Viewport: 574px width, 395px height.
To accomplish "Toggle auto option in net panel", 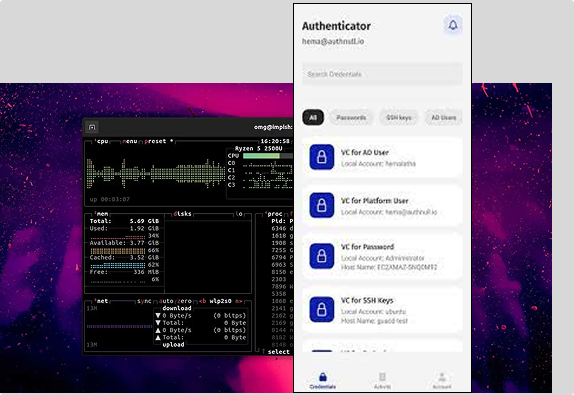I will pos(166,301).
